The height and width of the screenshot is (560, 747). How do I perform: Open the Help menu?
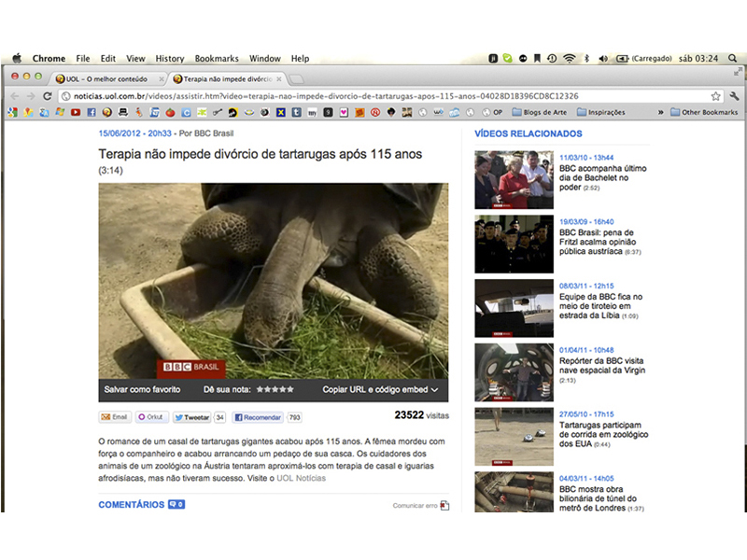(x=300, y=59)
